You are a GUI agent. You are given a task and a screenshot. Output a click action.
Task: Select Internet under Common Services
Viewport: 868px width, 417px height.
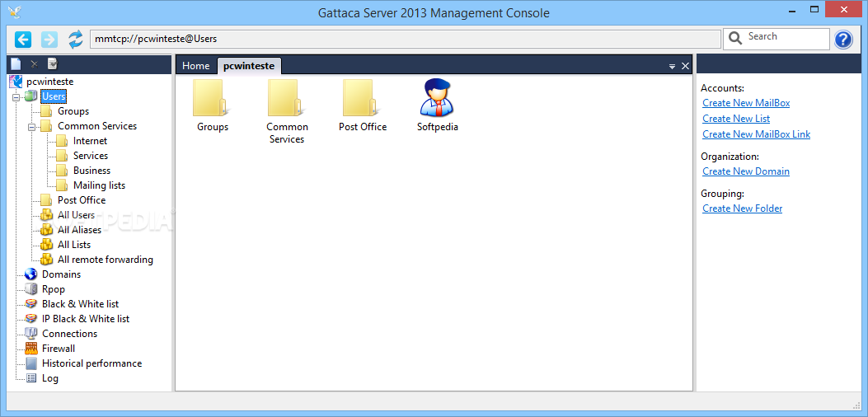click(90, 141)
